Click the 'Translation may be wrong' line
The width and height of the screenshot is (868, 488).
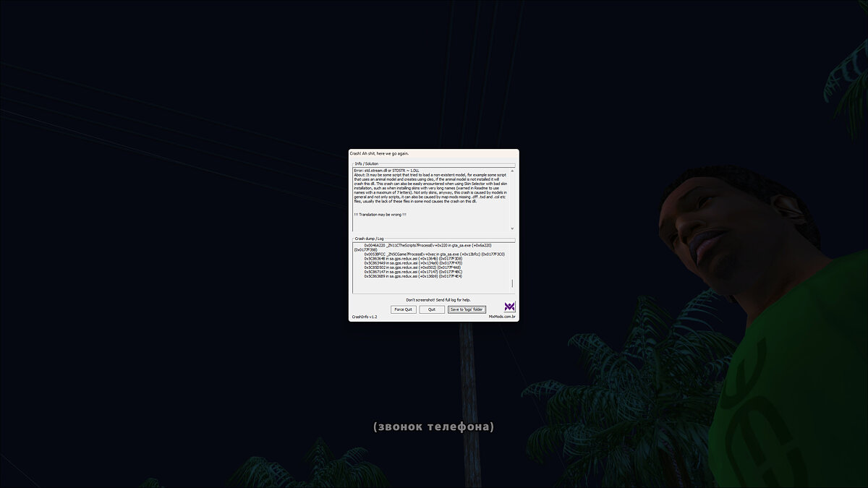coord(380,214)
